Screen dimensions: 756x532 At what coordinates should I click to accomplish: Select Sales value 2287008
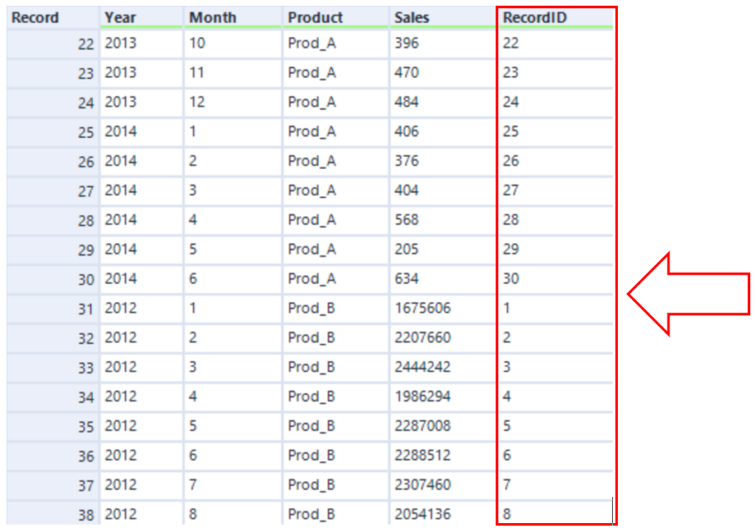(443, 426)
